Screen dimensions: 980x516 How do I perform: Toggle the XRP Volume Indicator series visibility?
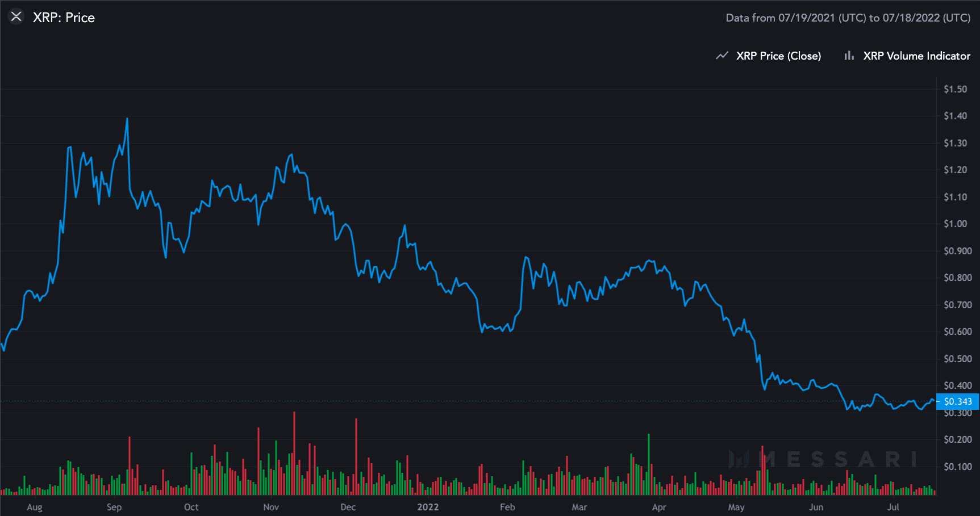[x=916, y=56]
